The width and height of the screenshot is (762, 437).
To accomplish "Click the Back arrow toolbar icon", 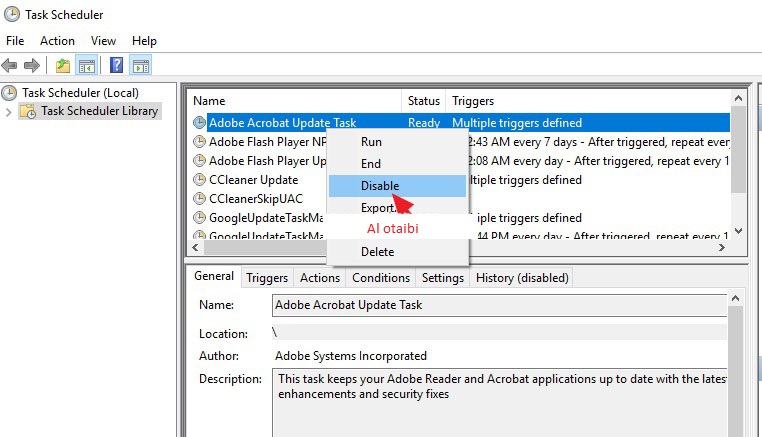I will click(x=9, y=65).
